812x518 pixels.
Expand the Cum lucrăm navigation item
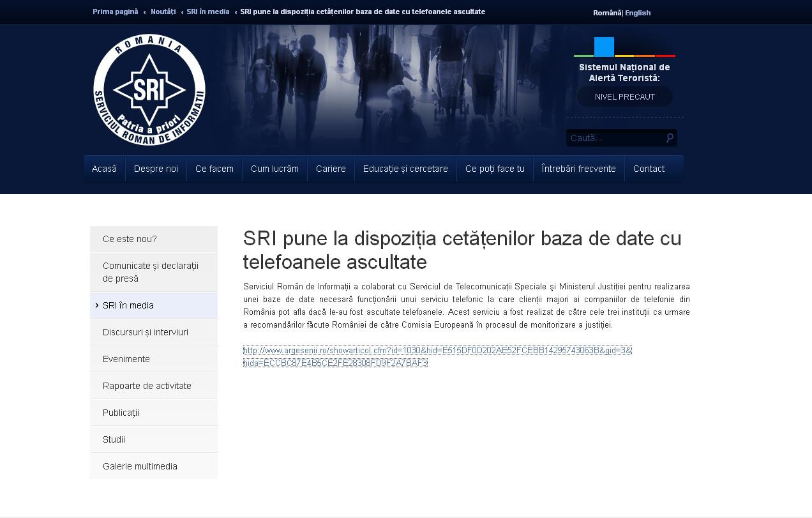point(274,168)
